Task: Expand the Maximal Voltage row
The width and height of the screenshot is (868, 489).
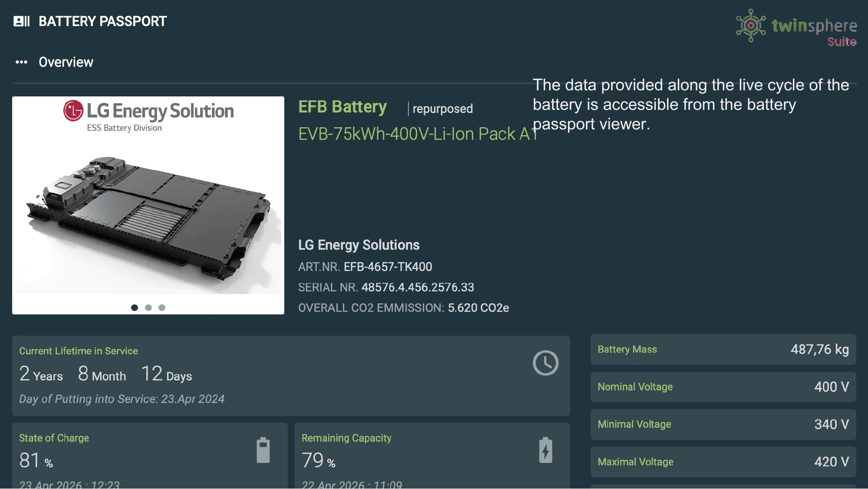Action: tap(723, 462)
